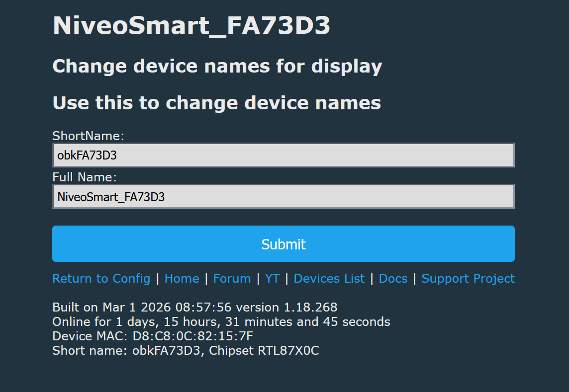Go to the Home link
The width and height of the screenshot is (569, 392).
182,279
